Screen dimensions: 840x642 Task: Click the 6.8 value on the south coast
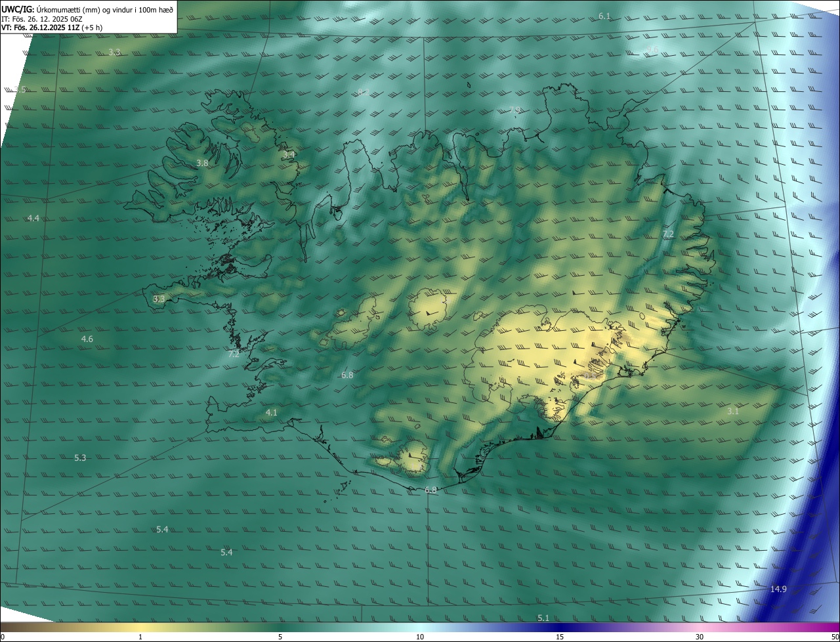pos(430,490)
